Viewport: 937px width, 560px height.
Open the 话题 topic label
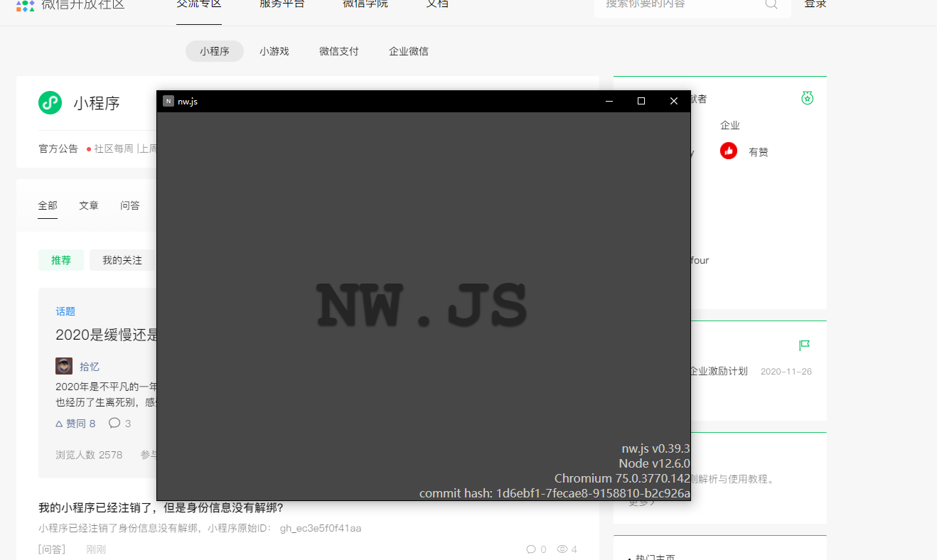[65, 311]
